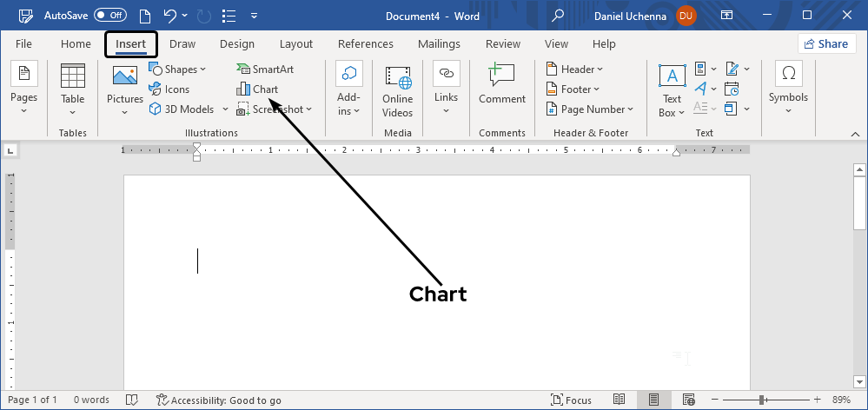
Task: Click the WordArt icon
Action: 701,89
